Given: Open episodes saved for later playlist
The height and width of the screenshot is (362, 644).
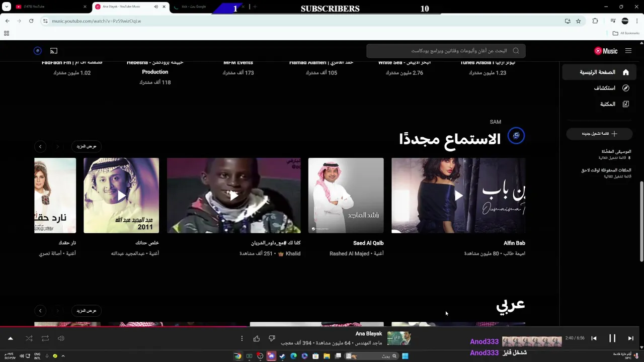Looking at the screenshot, I should click(x=606, y=173).
